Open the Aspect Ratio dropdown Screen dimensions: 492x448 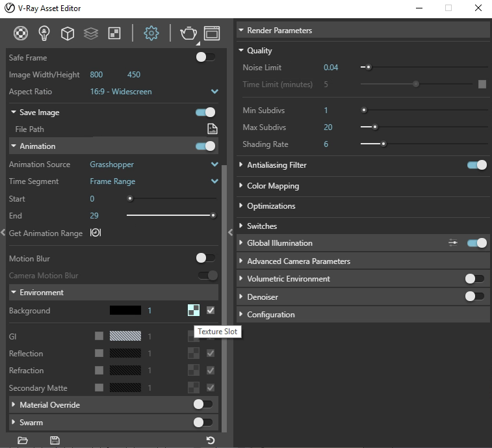(x=214, y=92)
